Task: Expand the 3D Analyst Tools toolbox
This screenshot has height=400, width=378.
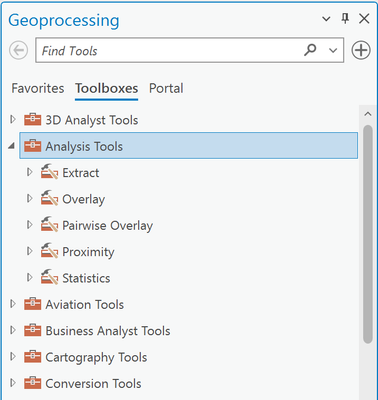Action: (x=13, y=119)
